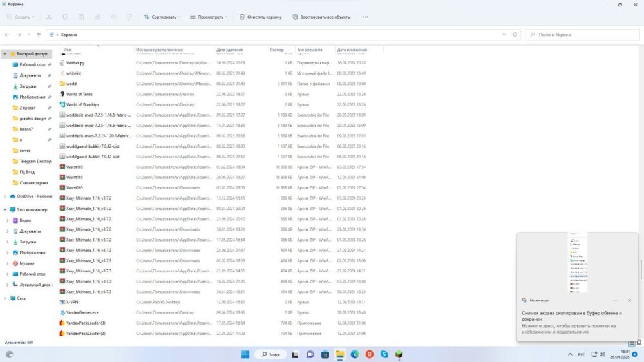The image size is (644, 362).
Task: Collapse the Быстрый доступ tree section
Action: (x=5, y=54)
